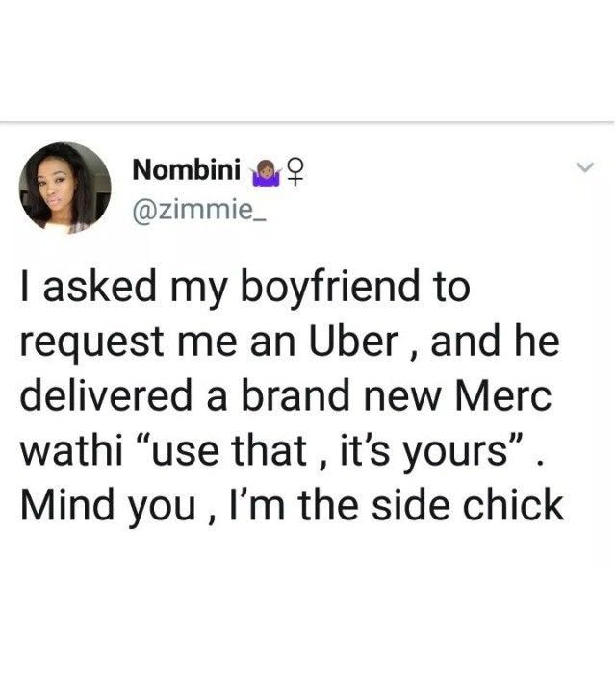The height and width of the screenshot is (684, 616).
Task: Click the words "brand new"
Action: click(x=341, y=396)
